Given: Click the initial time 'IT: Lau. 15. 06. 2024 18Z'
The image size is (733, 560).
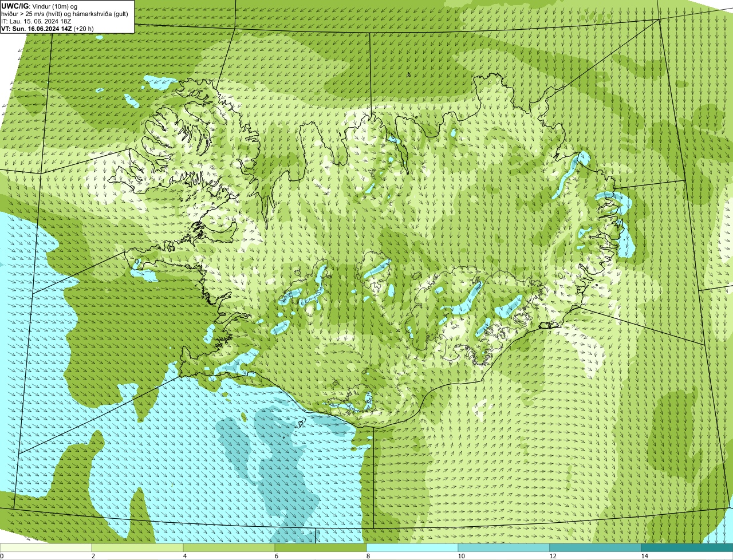Looking at the screenshot, I should (36, 21).
